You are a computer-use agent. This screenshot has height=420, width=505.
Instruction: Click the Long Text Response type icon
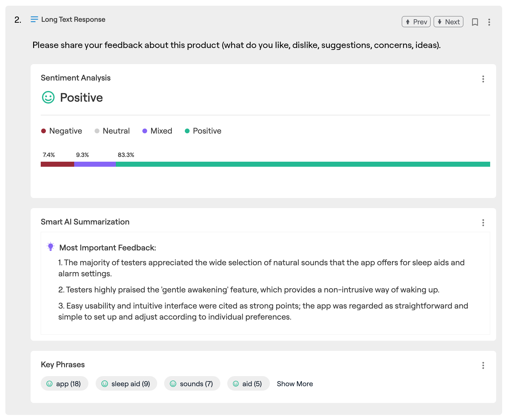34,20
